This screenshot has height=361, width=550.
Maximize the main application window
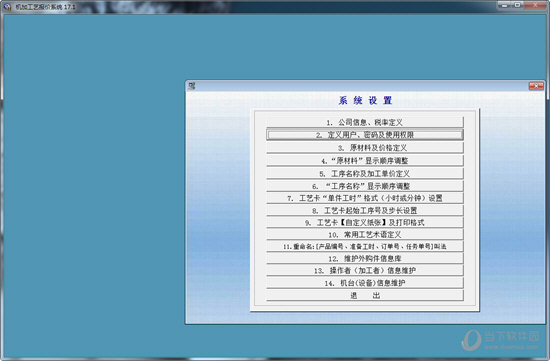[518, 5]
